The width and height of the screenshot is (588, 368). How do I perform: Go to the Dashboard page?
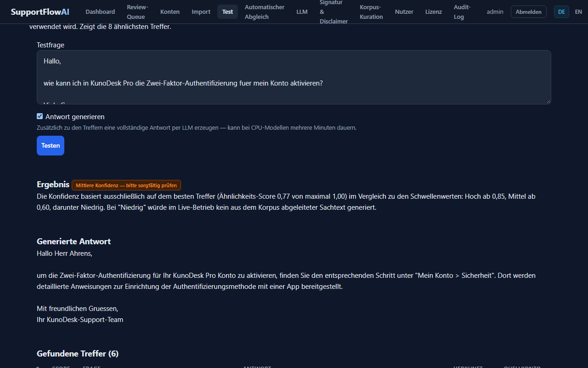click(100, 12)
